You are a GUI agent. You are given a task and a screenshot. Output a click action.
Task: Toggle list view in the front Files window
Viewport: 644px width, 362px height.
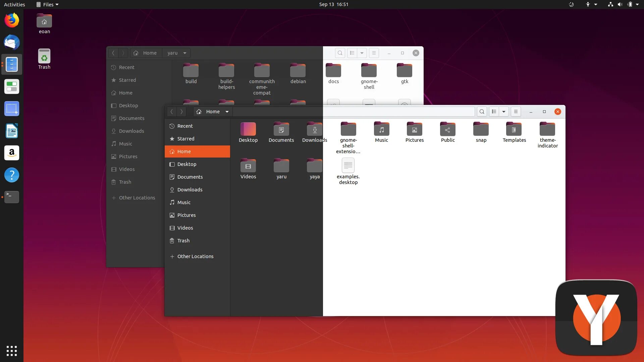494,112
